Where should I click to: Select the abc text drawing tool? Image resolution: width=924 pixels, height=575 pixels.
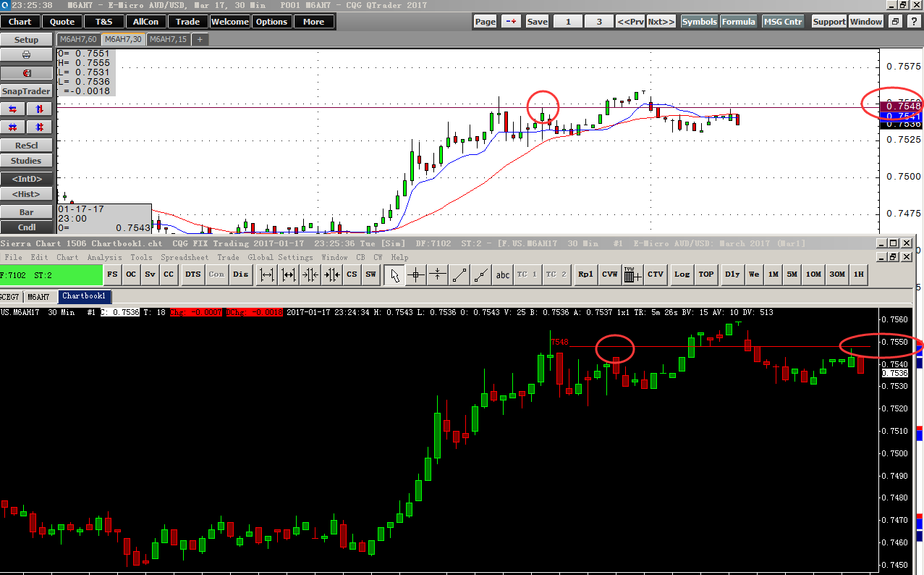503,274
